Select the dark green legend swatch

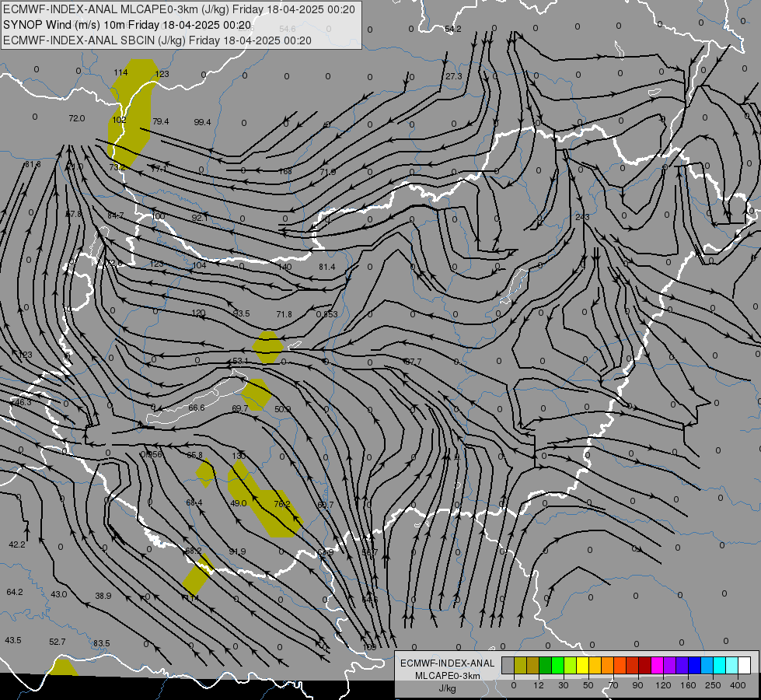[546, 665]
